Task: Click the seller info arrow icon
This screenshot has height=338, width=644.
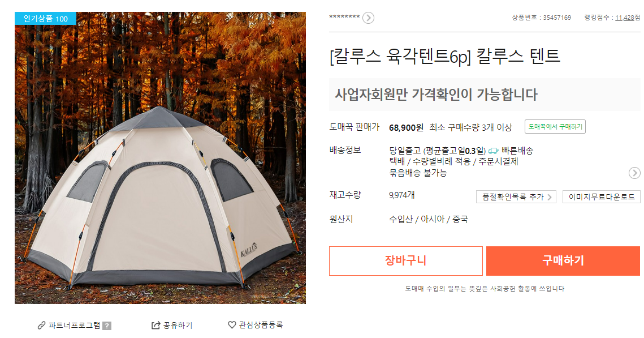Action: click(x=369, y=18)
